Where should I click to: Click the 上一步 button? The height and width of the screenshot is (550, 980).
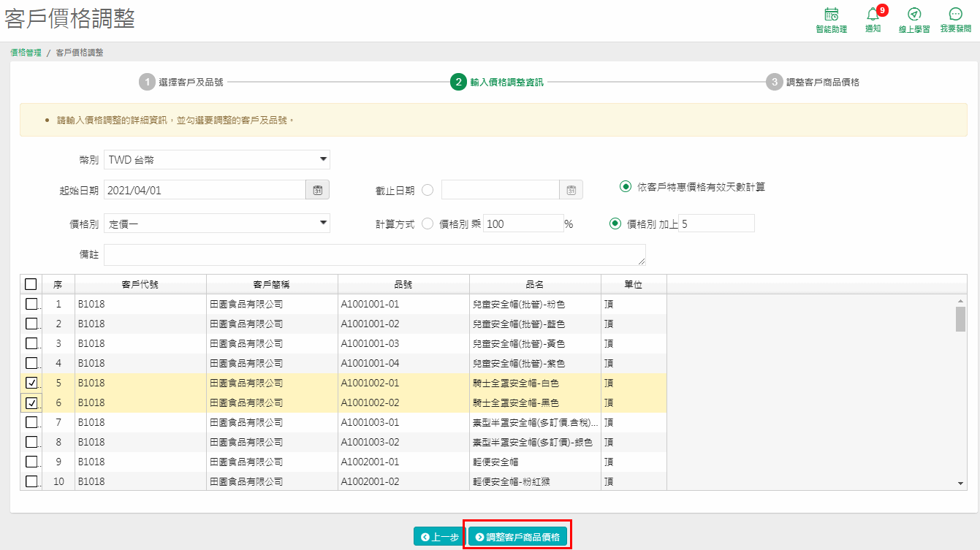pos(438,537)
